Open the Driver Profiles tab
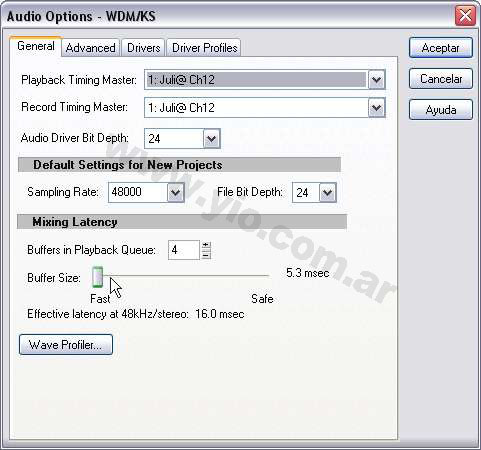 pos(204,48)
